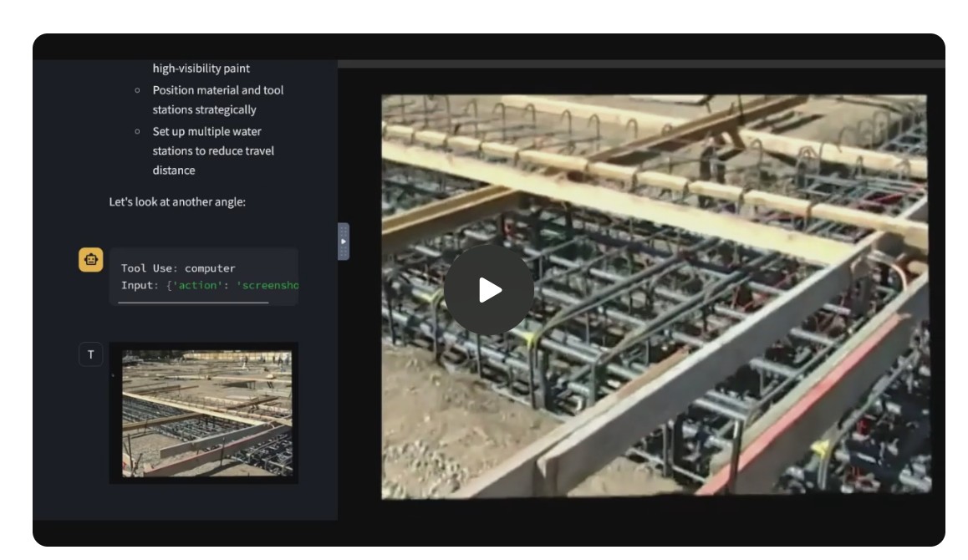
Task: Click the high-visibility paint text
Action: 201,69
